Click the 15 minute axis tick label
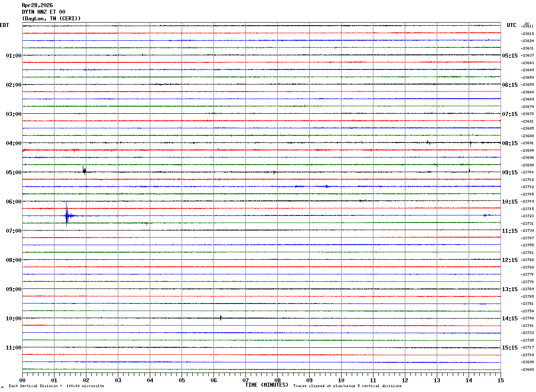 [501, 380]
